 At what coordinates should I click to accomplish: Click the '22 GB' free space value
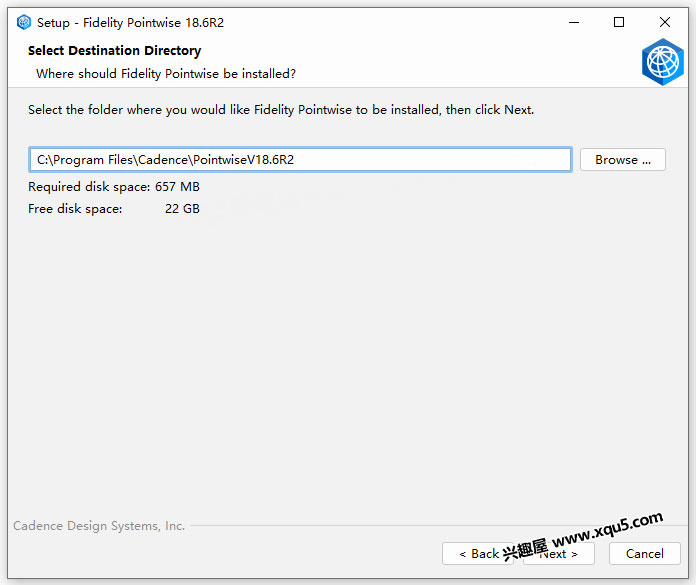[x=182, y=209]
